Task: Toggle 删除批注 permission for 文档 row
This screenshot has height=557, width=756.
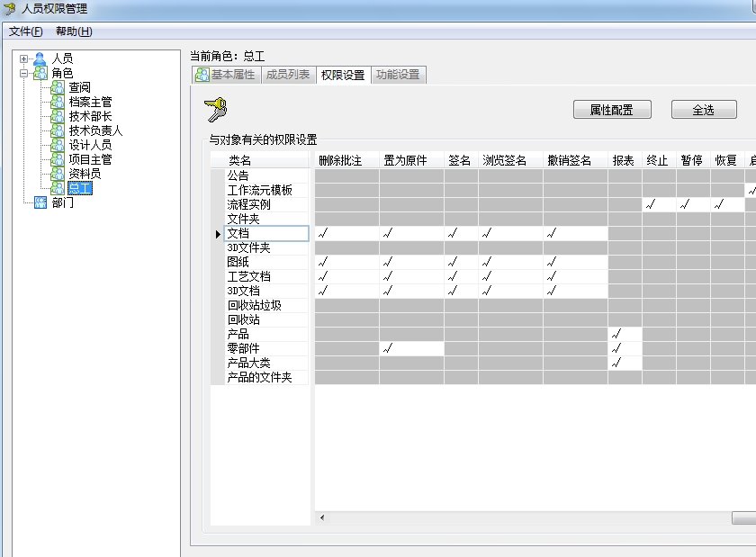Action: click(346, 234)
